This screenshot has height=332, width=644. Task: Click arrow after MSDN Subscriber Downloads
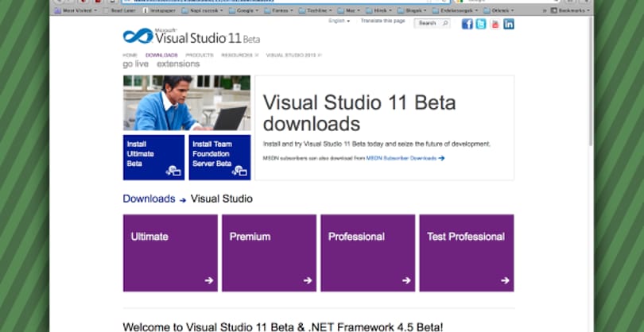click(x=441, y=158)
